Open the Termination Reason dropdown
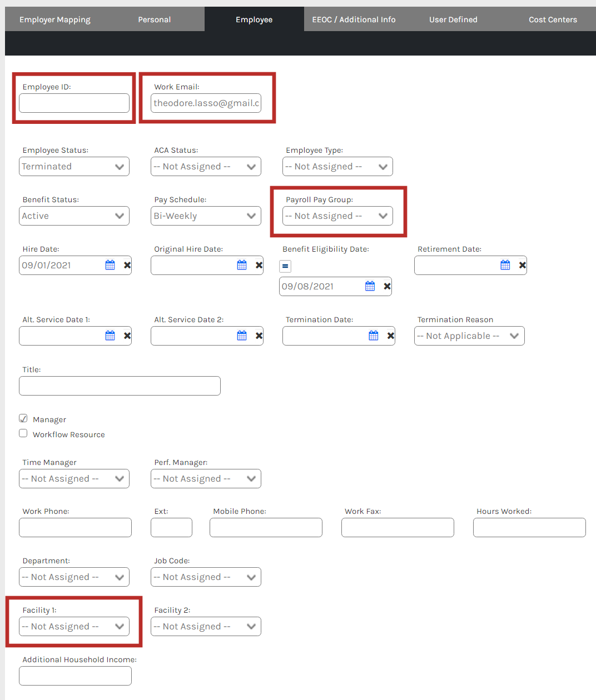This screenshot has height=700, width=596. tap(469, 336)
